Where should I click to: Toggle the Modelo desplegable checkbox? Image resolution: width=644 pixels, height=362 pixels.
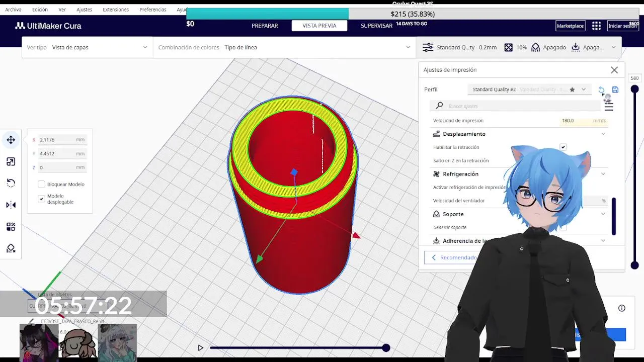(x=42, y=199)
